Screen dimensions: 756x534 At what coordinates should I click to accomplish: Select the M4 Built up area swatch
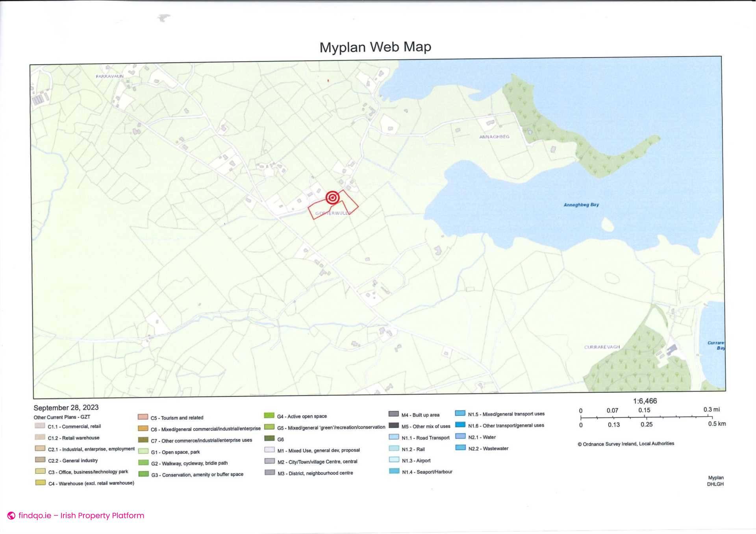pyautogui.click(x=393, y=414)
